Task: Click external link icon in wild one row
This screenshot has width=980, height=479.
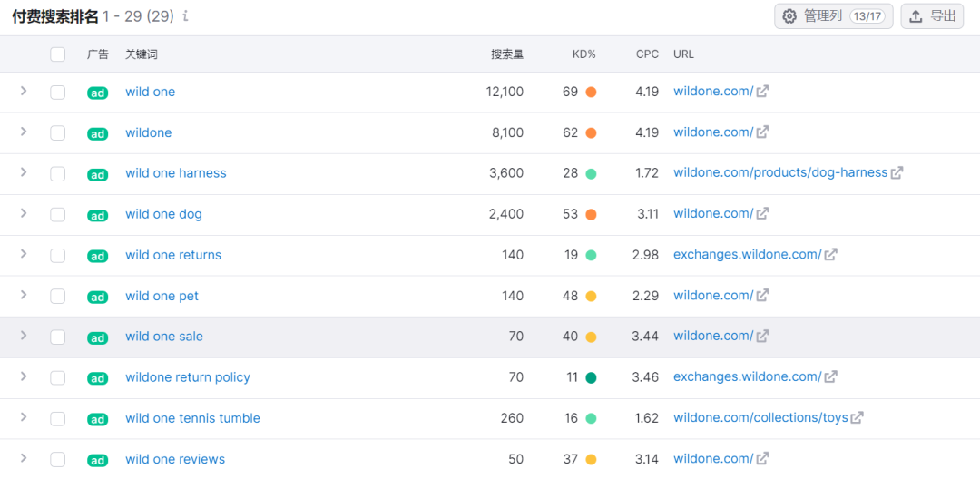Action: 762,92
